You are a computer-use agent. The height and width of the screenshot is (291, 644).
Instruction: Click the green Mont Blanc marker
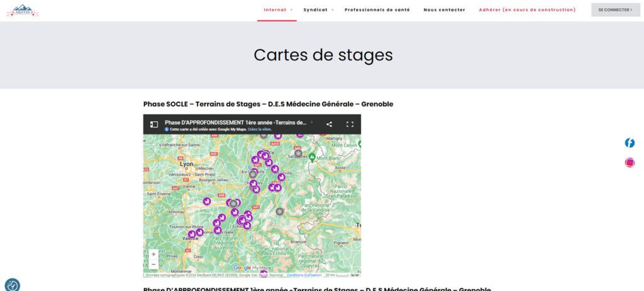[312, 156]
